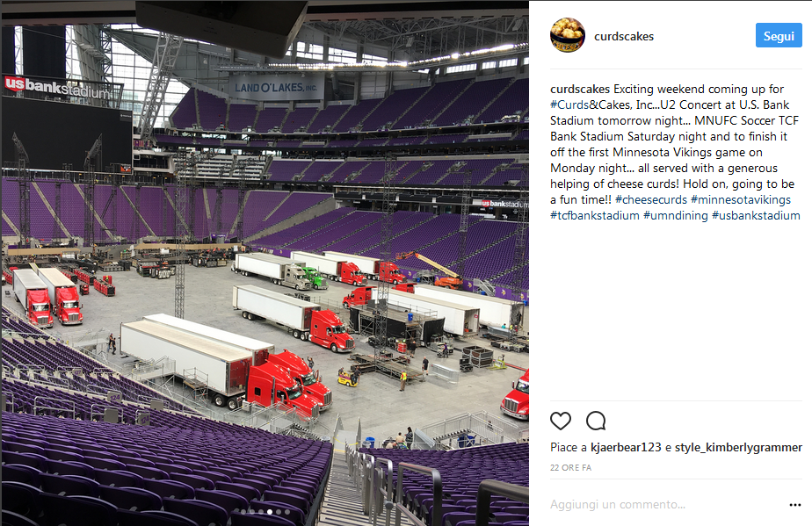Select the highlighted white carousel dot
The width and height of the screenshot is (812, 526).
(x=270, y=512)
